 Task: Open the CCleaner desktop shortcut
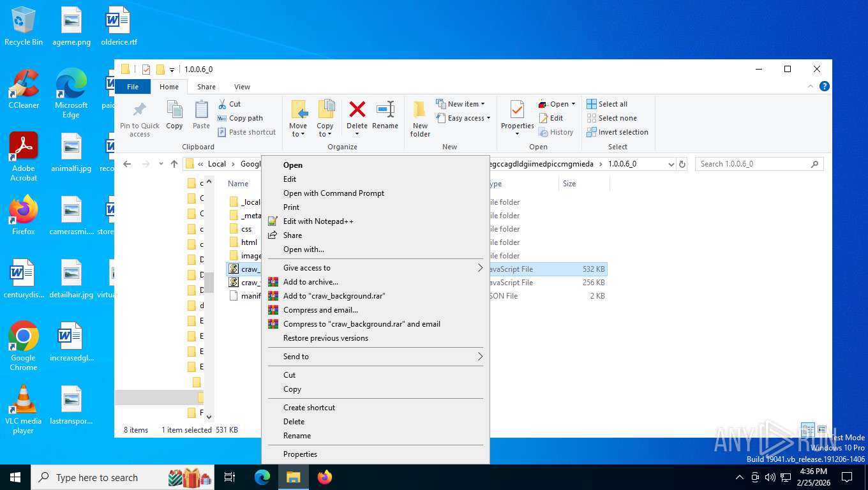(24, 89)
